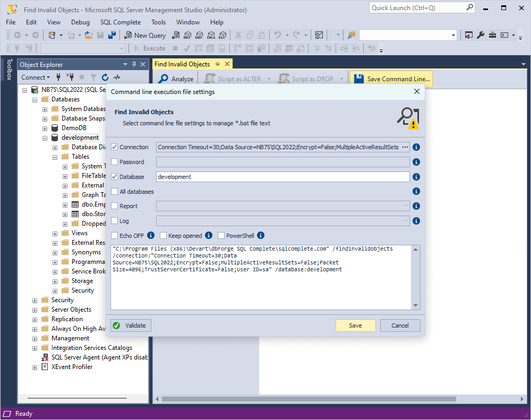Click the Toolbox side tab

click(x=9, y=70)
